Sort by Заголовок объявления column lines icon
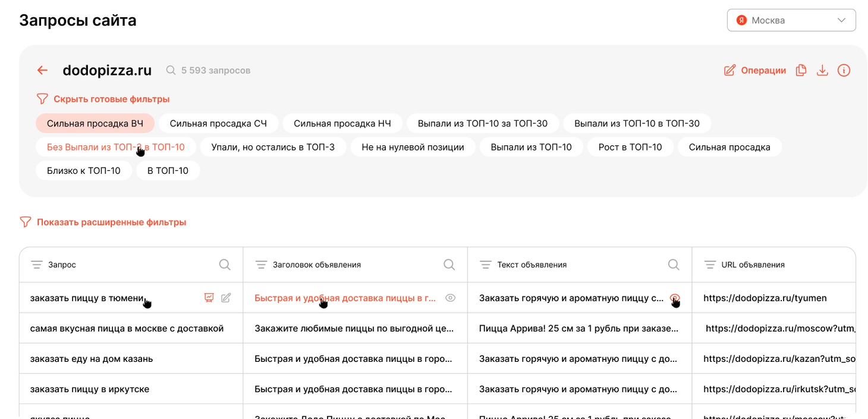 [x=261, y=264]
